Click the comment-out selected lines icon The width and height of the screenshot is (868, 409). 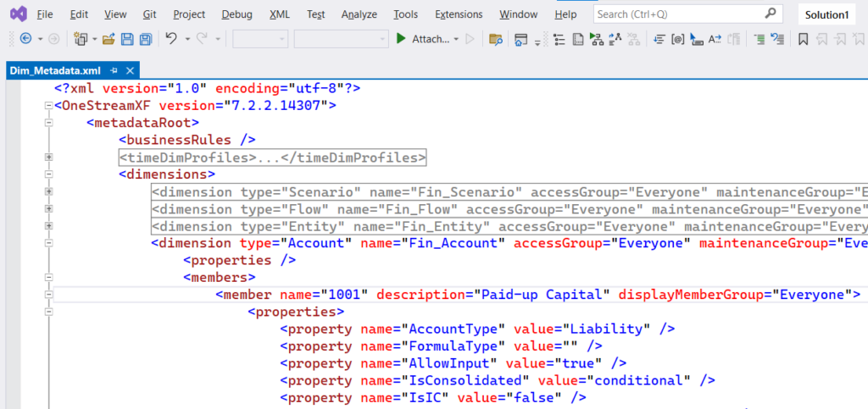pos(759,39)
